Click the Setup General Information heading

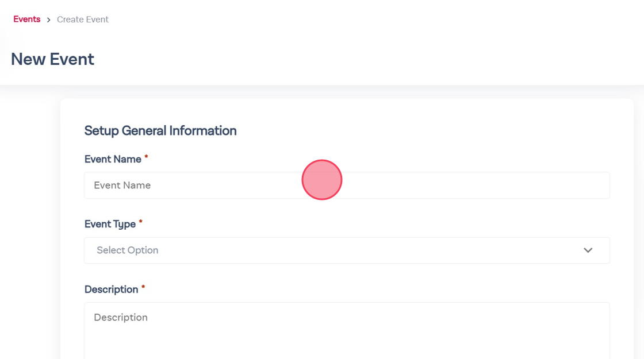pos(160,131)
